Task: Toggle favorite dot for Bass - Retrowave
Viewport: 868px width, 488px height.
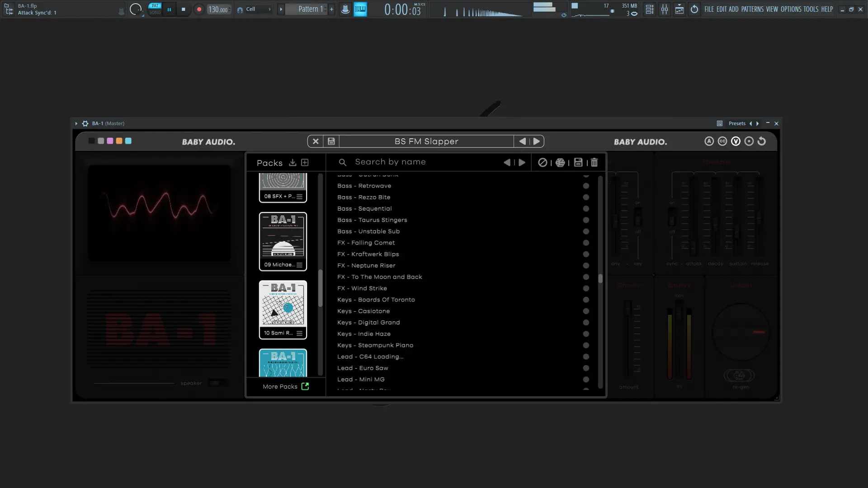Action: (x=586, y=186)
